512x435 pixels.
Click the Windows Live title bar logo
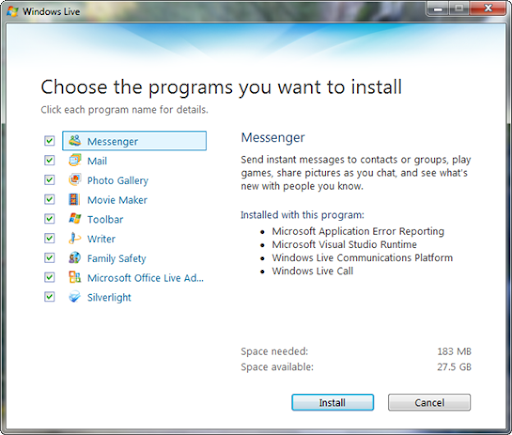tap(13, 11)
